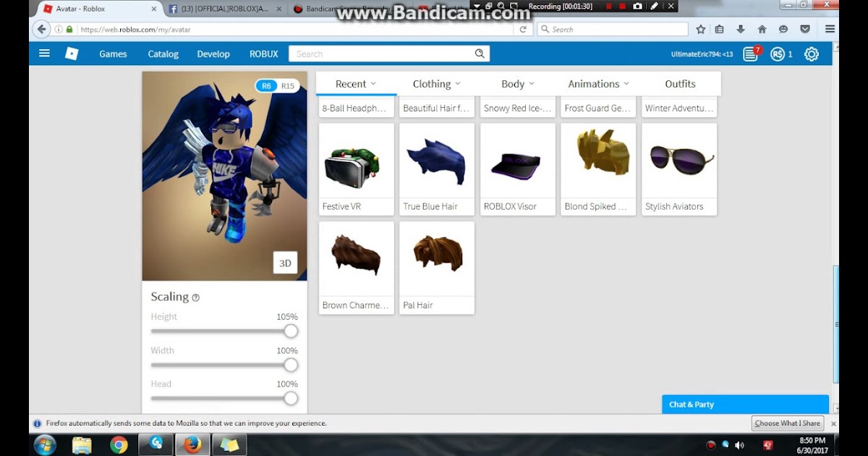Screen dimensions: 868x456
Task: Open the Roblox notifications feed icon
Action: click(751, 54)
